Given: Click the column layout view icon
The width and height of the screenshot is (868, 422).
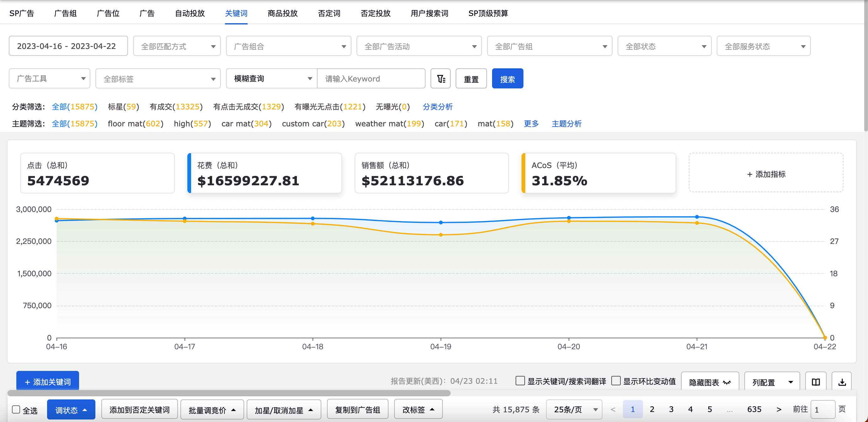Looking at the screenshot, I should [x=816, y=382].
